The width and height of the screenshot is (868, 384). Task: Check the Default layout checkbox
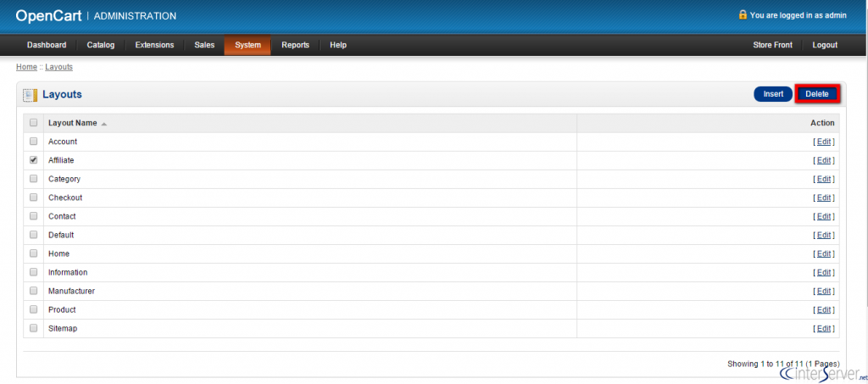click(x=33, y=235)
